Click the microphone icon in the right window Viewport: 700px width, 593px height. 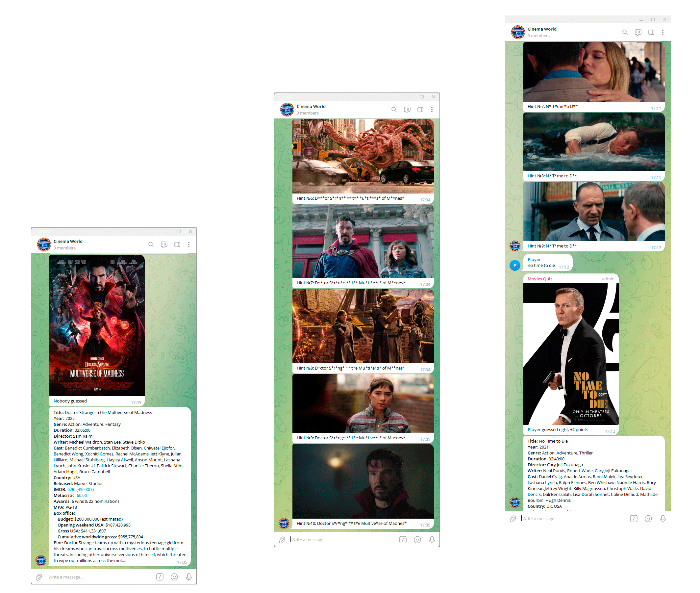(663, 519)
